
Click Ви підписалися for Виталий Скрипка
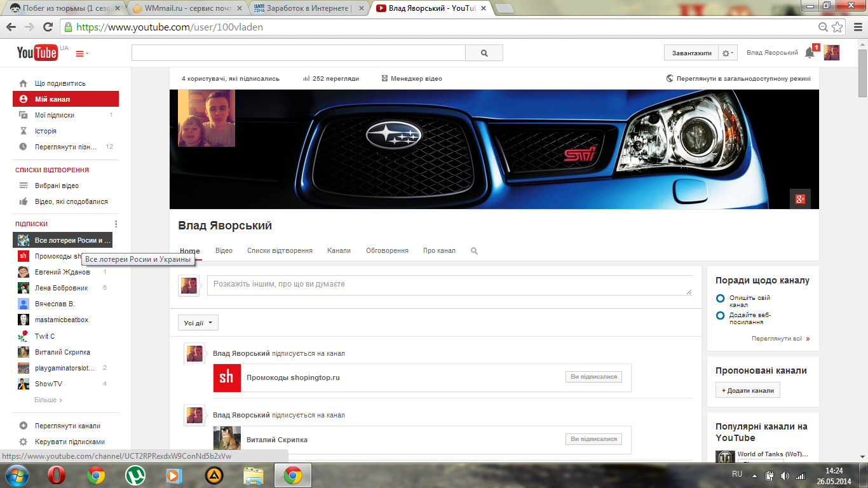click(x=593, y=439)
